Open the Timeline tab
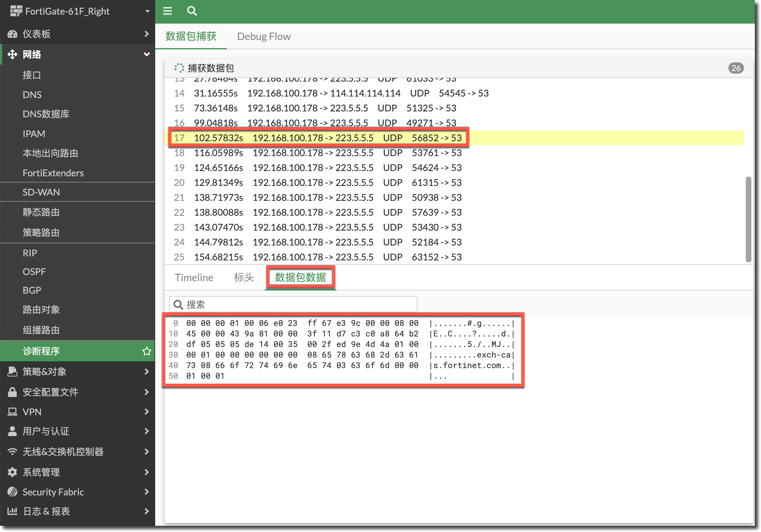Screen dimensions: 761x532 [194, 277]
